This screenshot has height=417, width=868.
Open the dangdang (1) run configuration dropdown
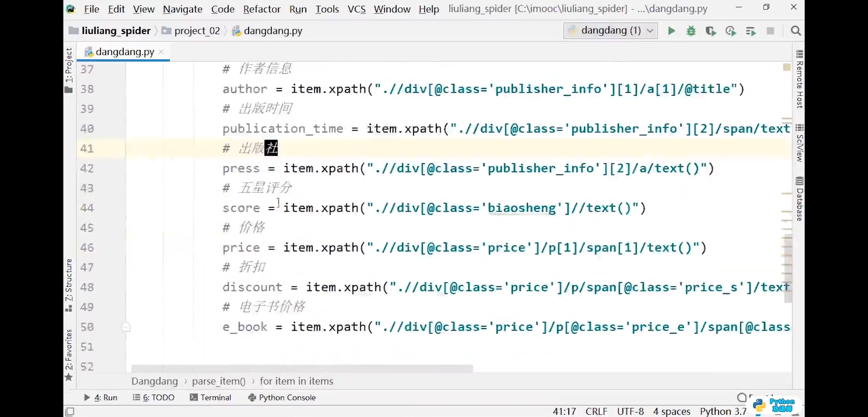point(610,31)
